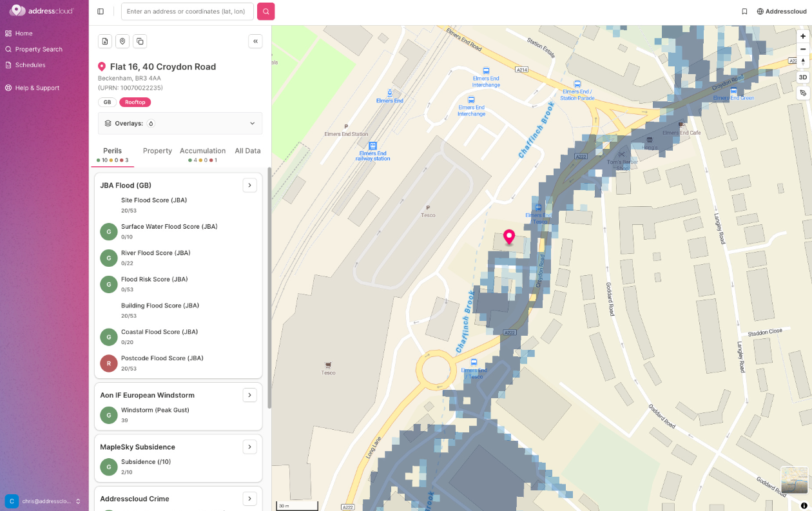Zoom in on the map
Screen dimensions: 812x511
[x=803, y=36]
